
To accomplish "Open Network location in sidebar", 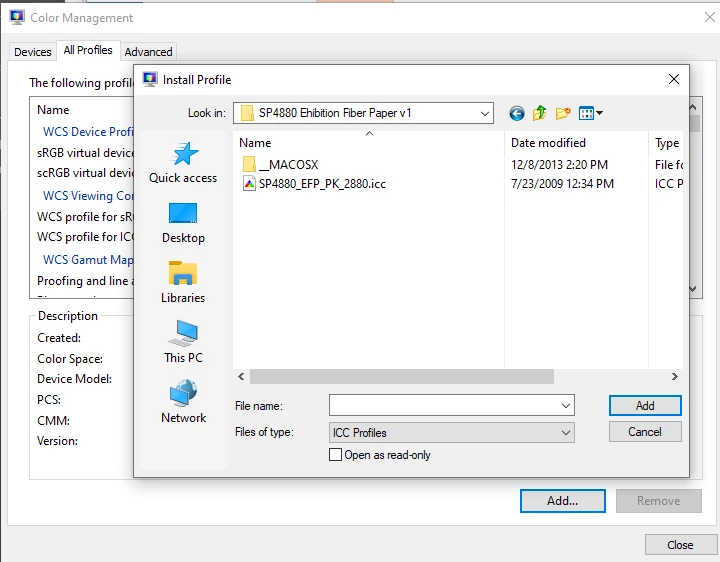I will [x=183, y=402].
